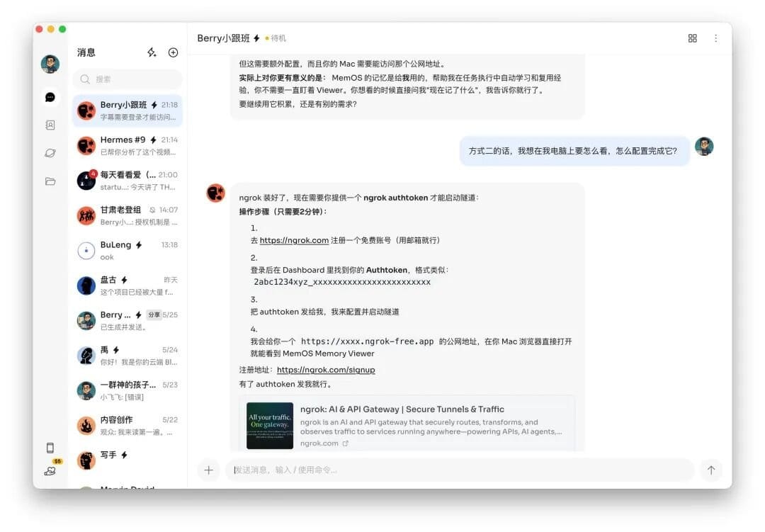Click the message input field
765x532 pixels.
[459, 470]
